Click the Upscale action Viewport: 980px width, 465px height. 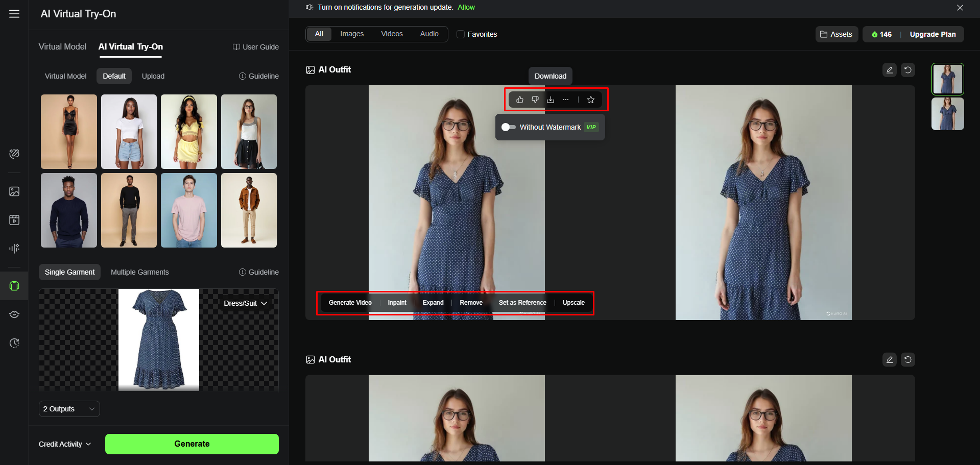coord(573,303)
